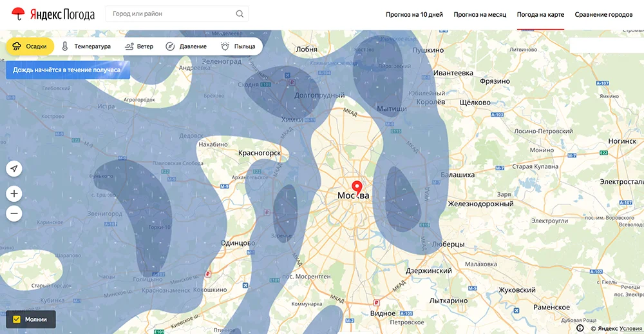Click the city label Красногорск
644x334 pixels.
tap(260, 153)
